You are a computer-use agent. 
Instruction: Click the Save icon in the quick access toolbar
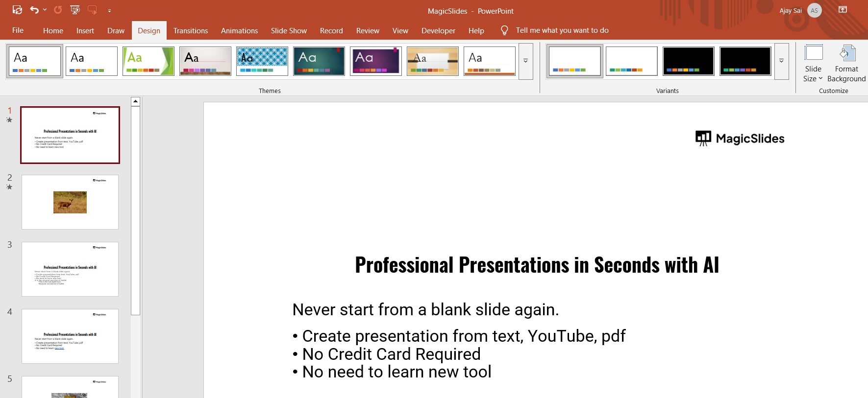(x=17, y=10)
